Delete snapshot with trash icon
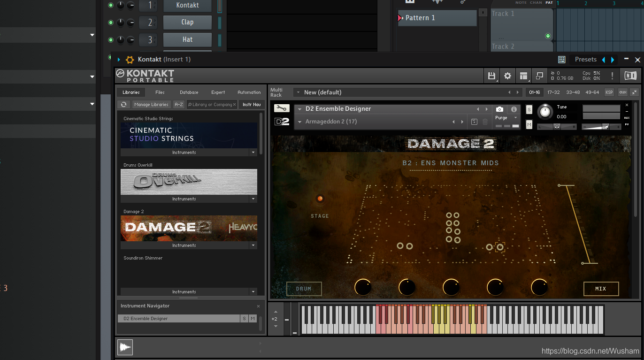 pos(485,122)
